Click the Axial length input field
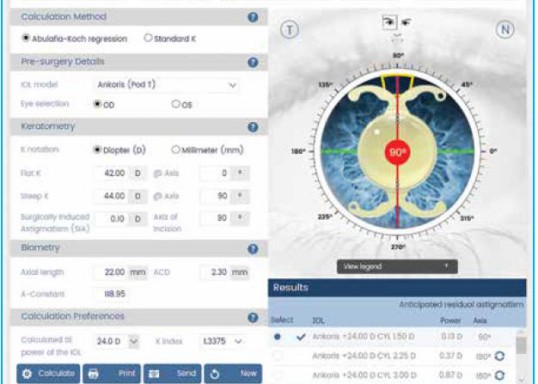Screen dimensions: 538x384 (111, 272)
